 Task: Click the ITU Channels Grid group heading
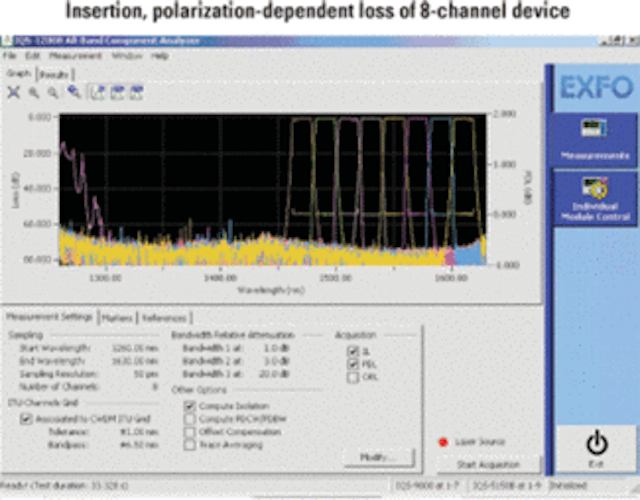point(43,403)
